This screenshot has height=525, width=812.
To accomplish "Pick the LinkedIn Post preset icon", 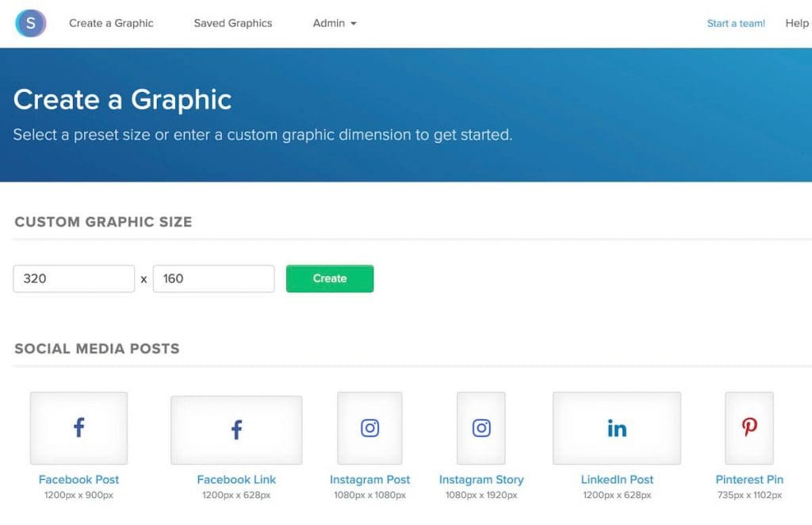I will click(x=617, y=427).
